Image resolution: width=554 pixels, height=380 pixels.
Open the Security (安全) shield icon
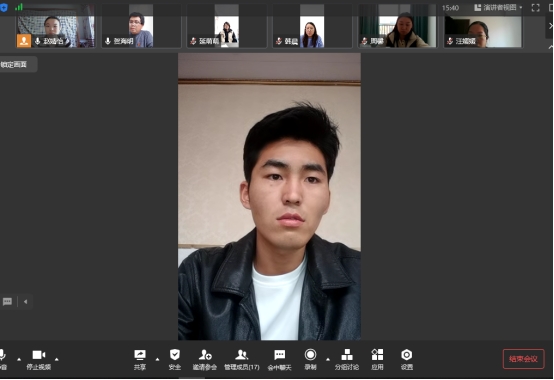[175, 355]
